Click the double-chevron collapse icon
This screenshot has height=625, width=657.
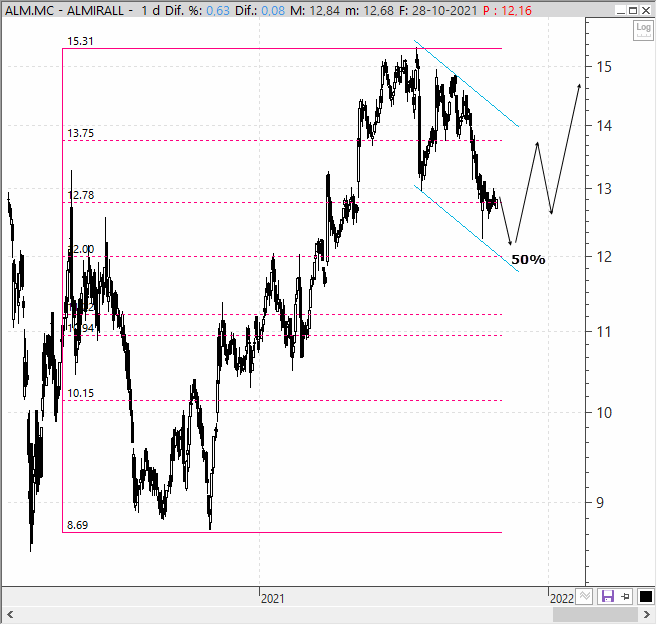585,596
